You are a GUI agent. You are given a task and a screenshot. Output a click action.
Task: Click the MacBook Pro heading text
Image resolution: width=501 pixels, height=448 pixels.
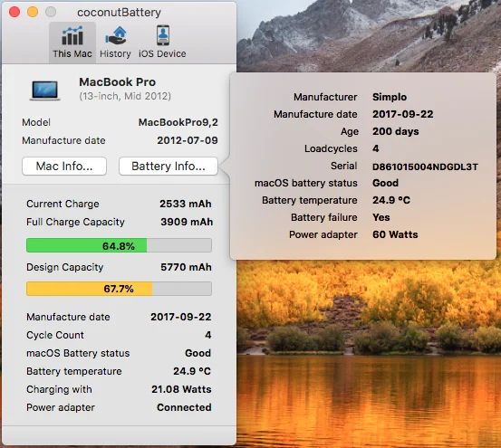(117, 82)
